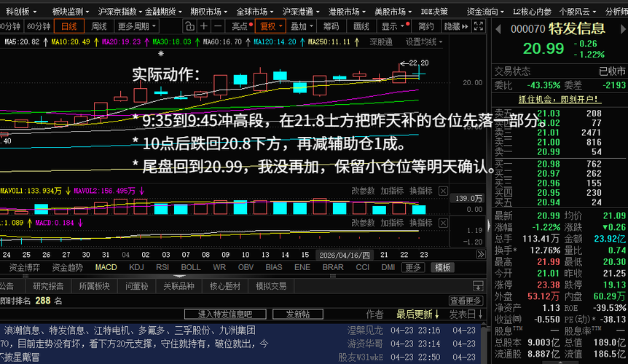Screen dimensions: 628x364
Task: Open 更多周期 period dropdown
Action: 136,26
